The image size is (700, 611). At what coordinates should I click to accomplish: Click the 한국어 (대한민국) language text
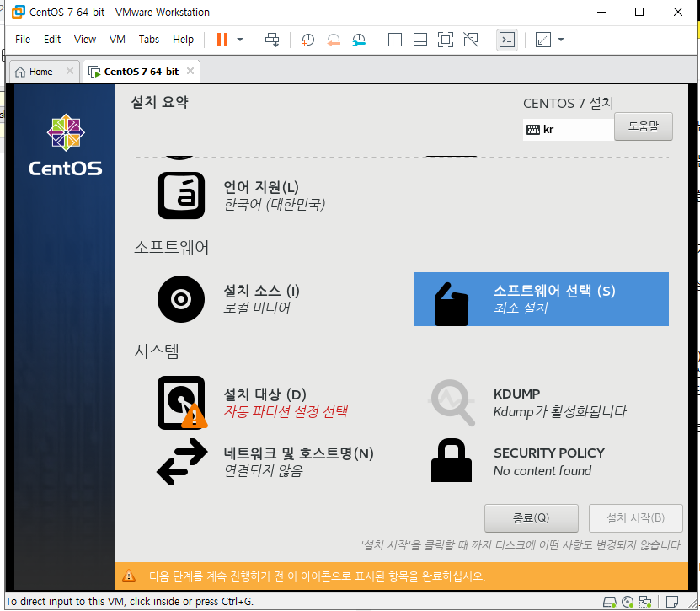coord(274,204)
